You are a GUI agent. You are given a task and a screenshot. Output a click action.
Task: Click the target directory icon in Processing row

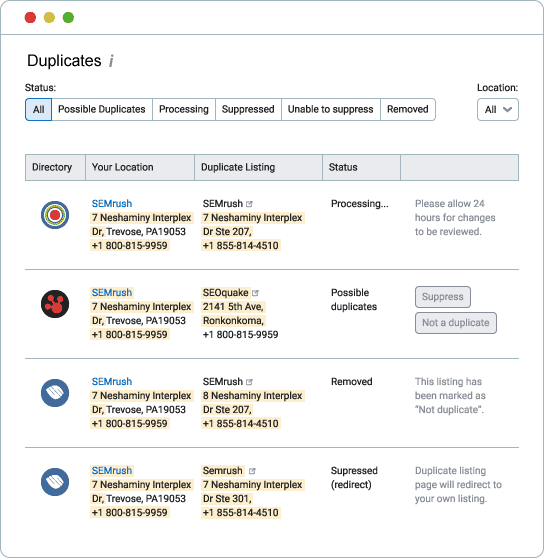[x=55, y=215]
